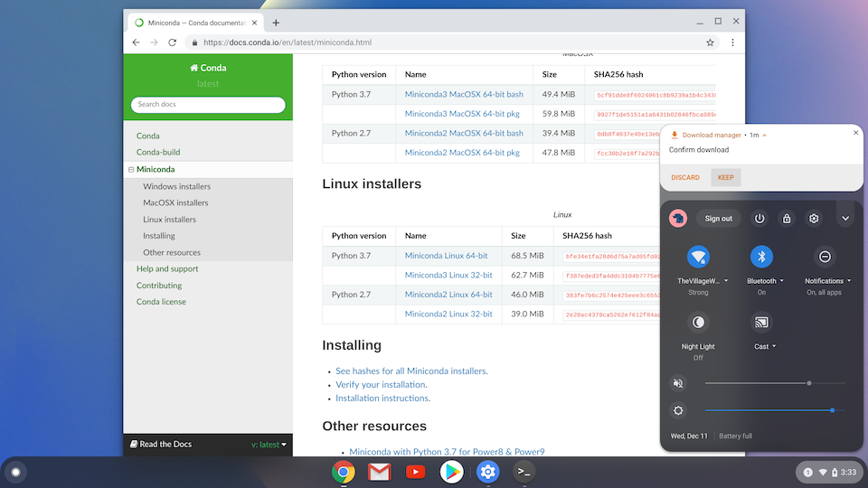
Task: Close the Download manager notification
Action: [x=856, y=133]
